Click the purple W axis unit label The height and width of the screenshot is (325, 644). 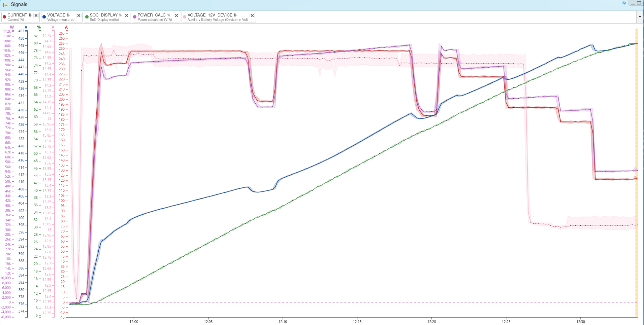point(12,27)
